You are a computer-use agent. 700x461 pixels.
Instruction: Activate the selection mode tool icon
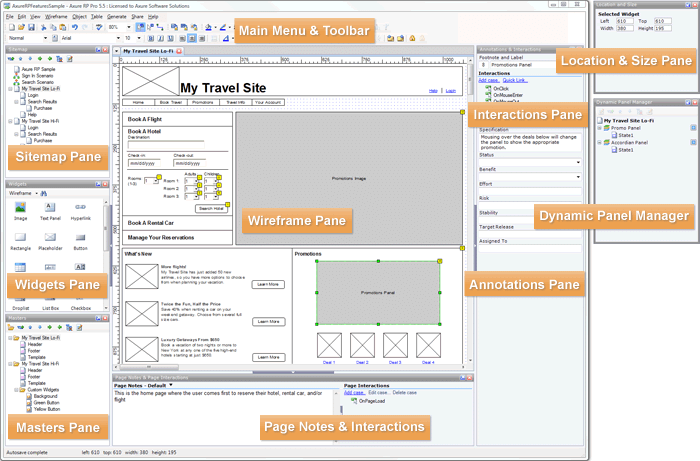pyautogui.click(x=141, y=27)
